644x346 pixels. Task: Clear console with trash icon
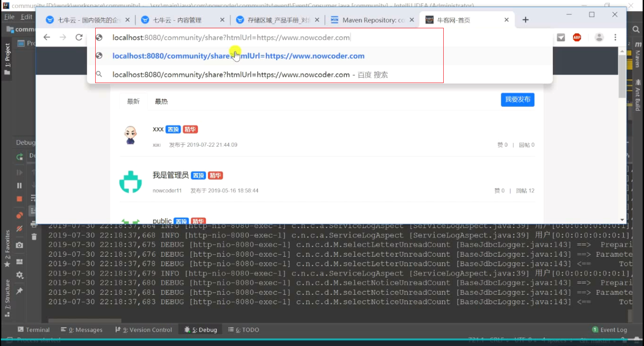34,237
